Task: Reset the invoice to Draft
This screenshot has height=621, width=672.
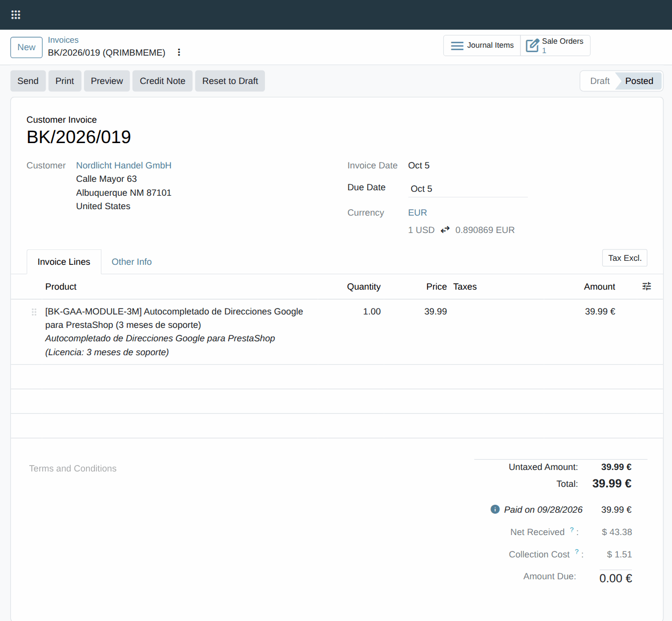Action: [230, 81]
